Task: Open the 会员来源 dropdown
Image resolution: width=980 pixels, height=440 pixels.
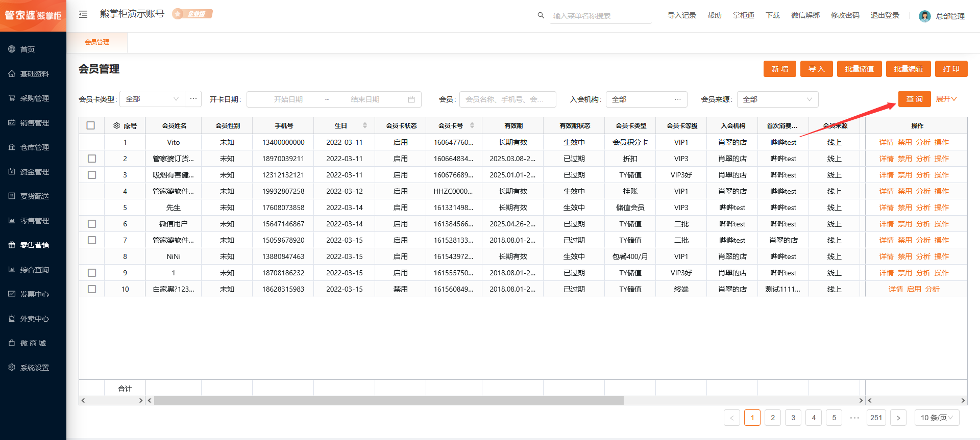Action: pyautogui.click(x=777, y=99)
